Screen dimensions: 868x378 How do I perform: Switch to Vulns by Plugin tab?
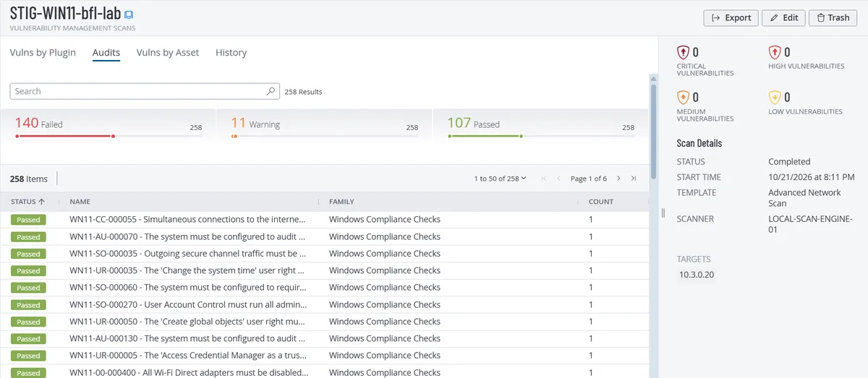[43, 53]
